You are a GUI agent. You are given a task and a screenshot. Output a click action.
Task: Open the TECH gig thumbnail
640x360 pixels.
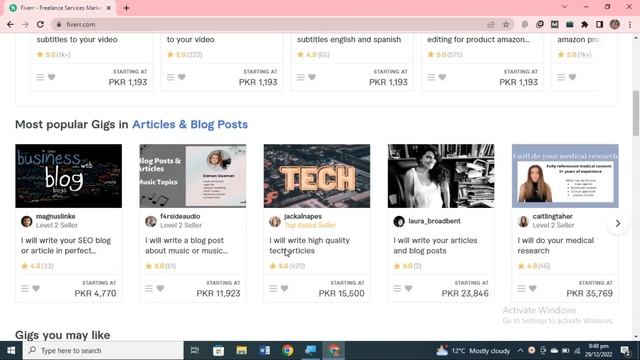(317, 176)
